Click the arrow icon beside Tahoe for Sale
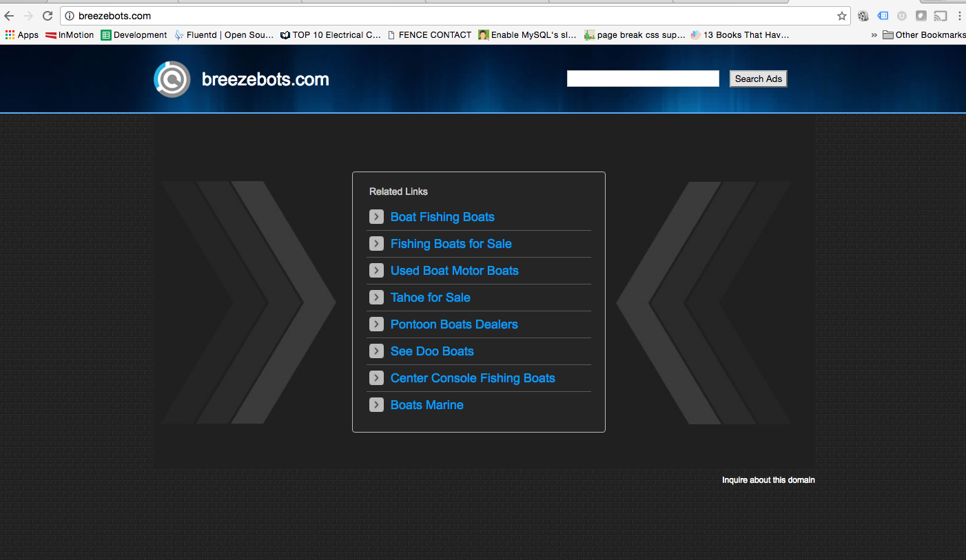Viewport: 966px width, 560px height. point(376,298)
